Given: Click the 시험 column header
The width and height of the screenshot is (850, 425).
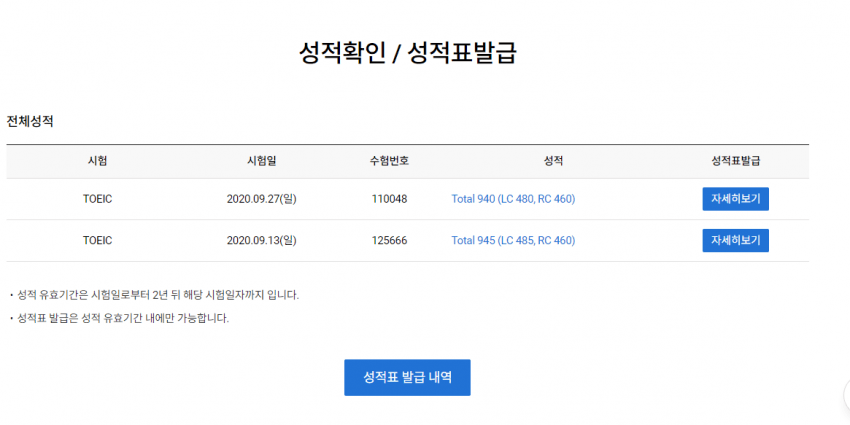Looking at the screenshot, I should tap(97, 161).
